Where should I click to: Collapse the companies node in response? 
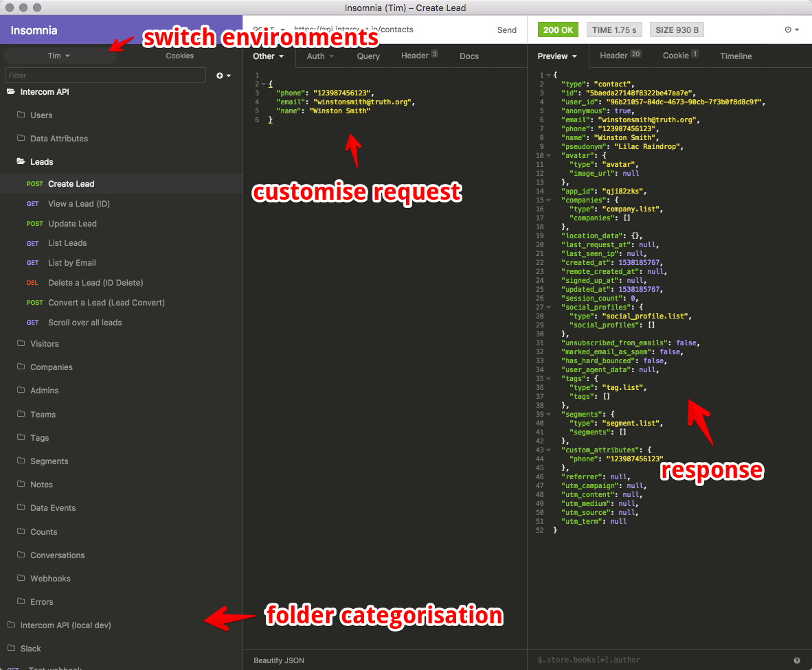click(x=548, y=200)
